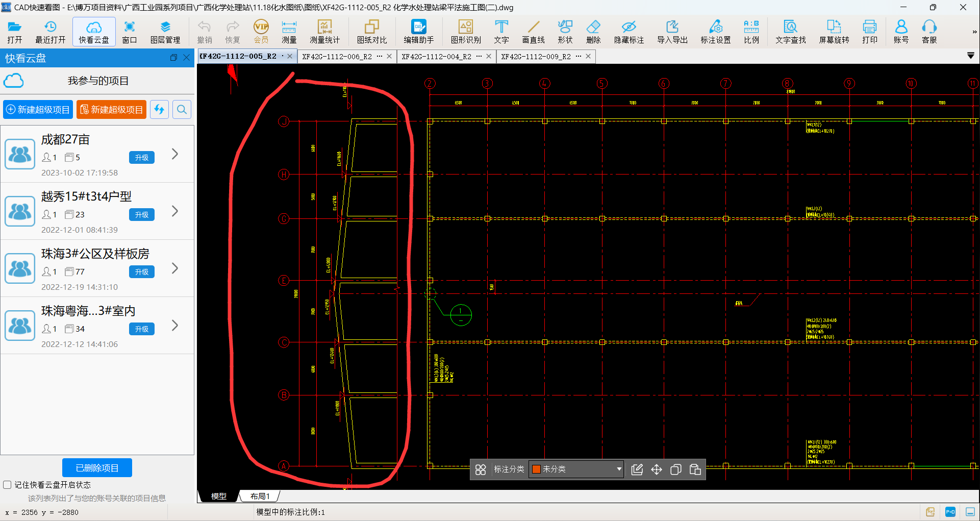Open the 窗口 window tool

coord(130,32)
